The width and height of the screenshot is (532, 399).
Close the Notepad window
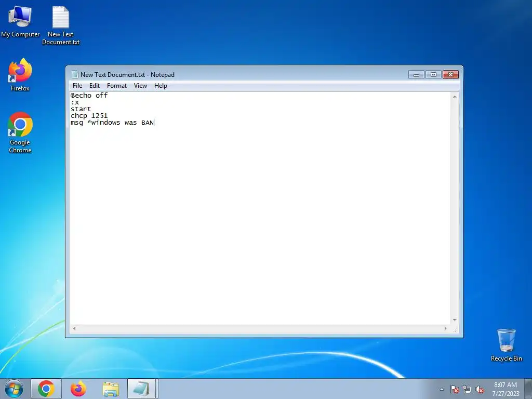450,75
